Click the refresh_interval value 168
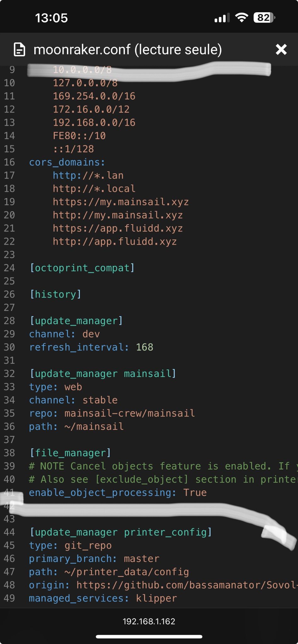Screen dimensions: 298x644 [x=144, y=347]
